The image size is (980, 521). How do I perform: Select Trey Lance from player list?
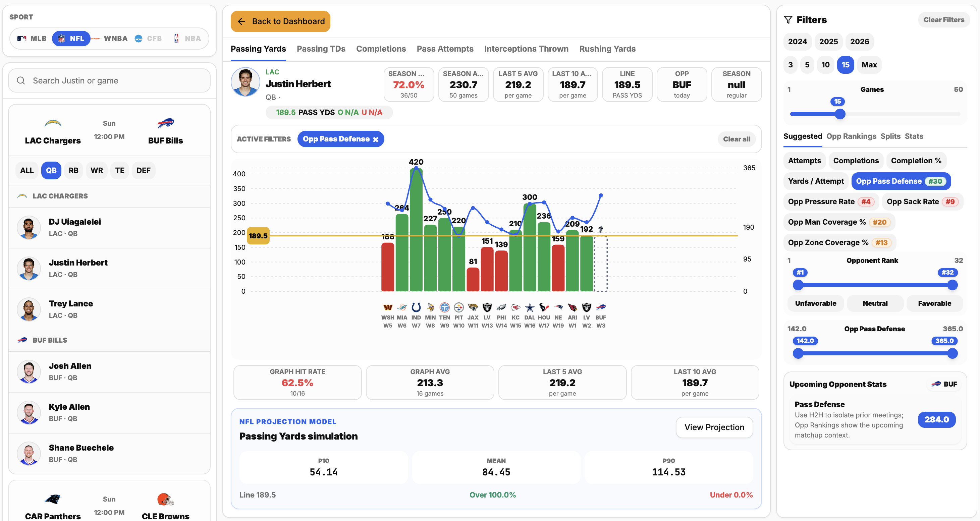(x=109, y=309)
